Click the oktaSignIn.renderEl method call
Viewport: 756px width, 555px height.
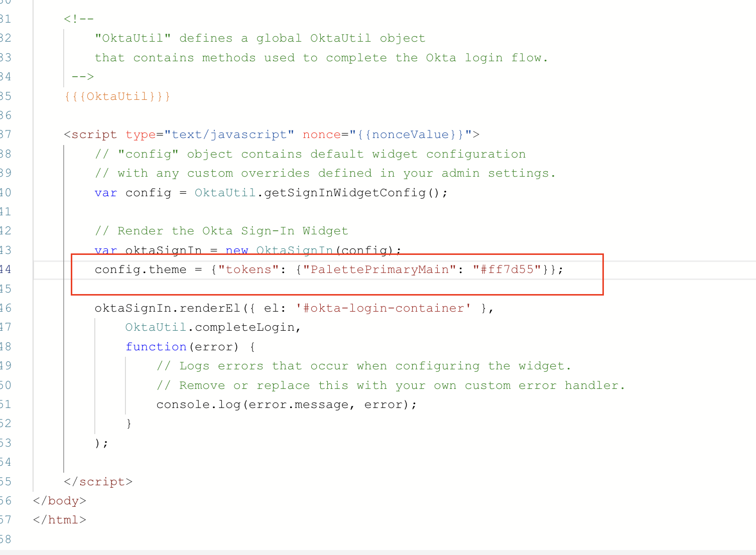tap(168, 308)
